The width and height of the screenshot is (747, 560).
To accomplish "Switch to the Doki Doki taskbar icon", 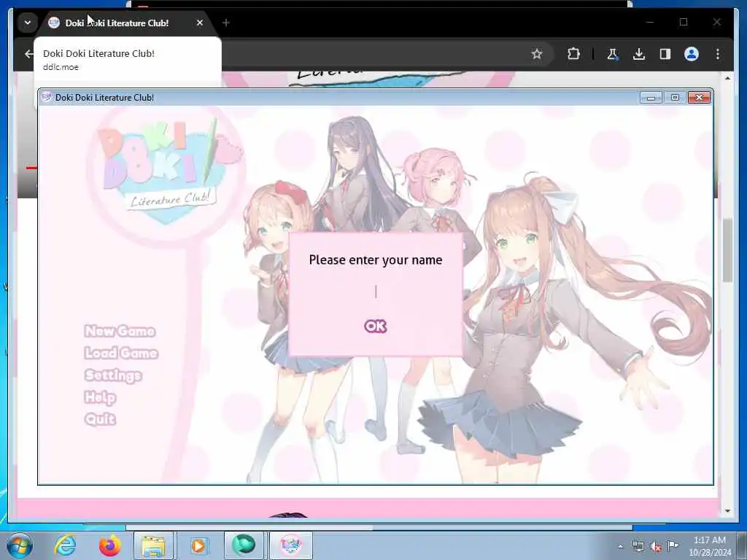I will pos(290,545).
